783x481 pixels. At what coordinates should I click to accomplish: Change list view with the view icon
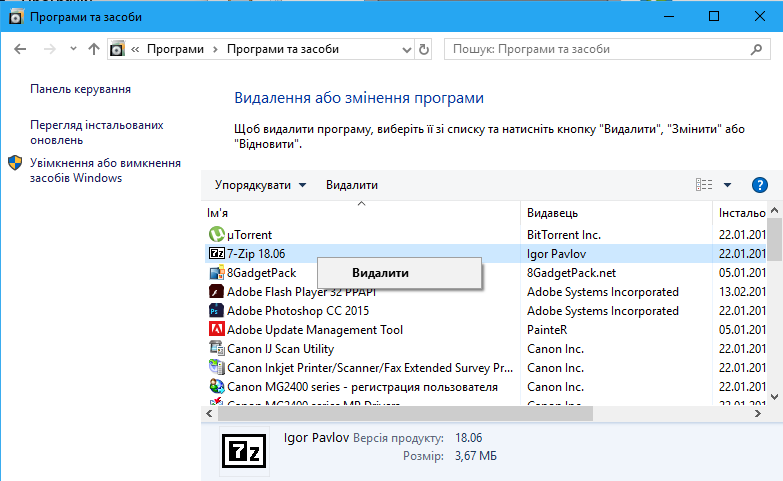704,185
